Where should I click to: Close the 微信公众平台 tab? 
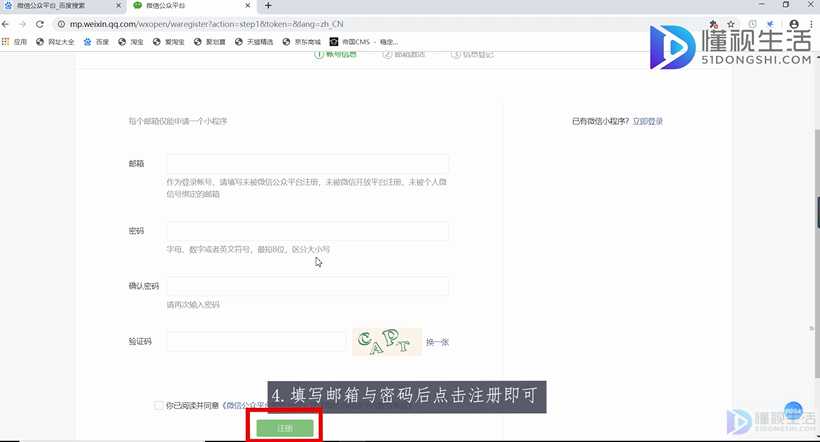point(250,6)
